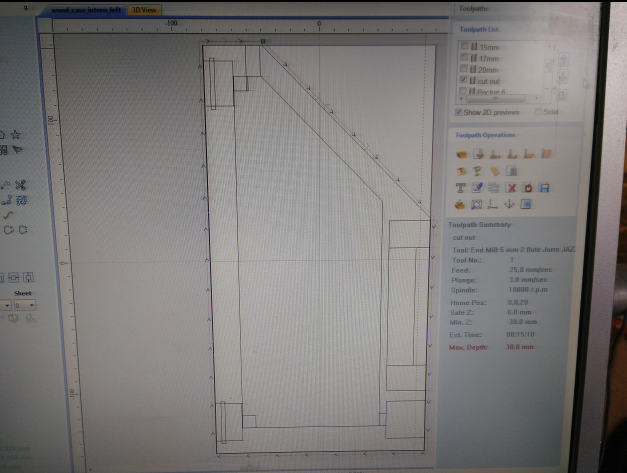Open the Sheet number dropdown
The image size is (627, 473).
click(25, 305)
